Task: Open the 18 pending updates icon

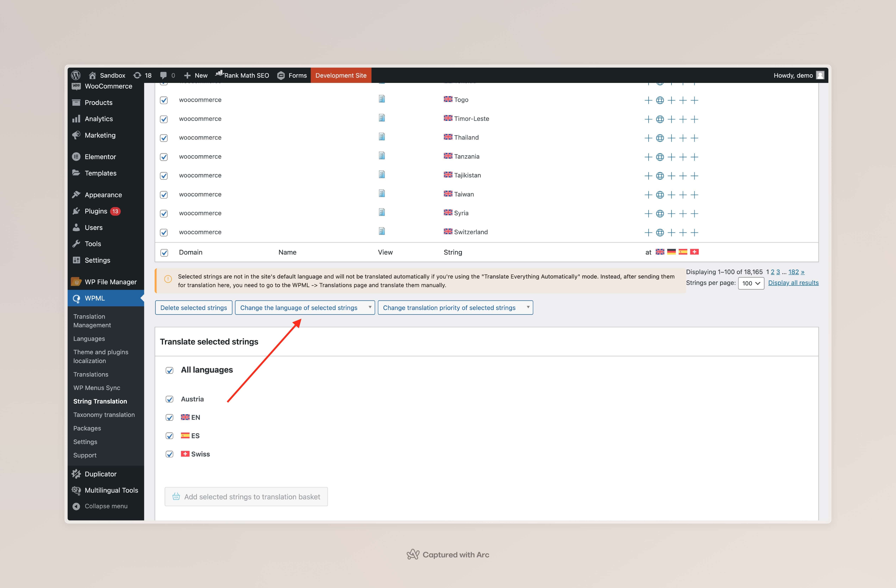Action: point(137,75)
